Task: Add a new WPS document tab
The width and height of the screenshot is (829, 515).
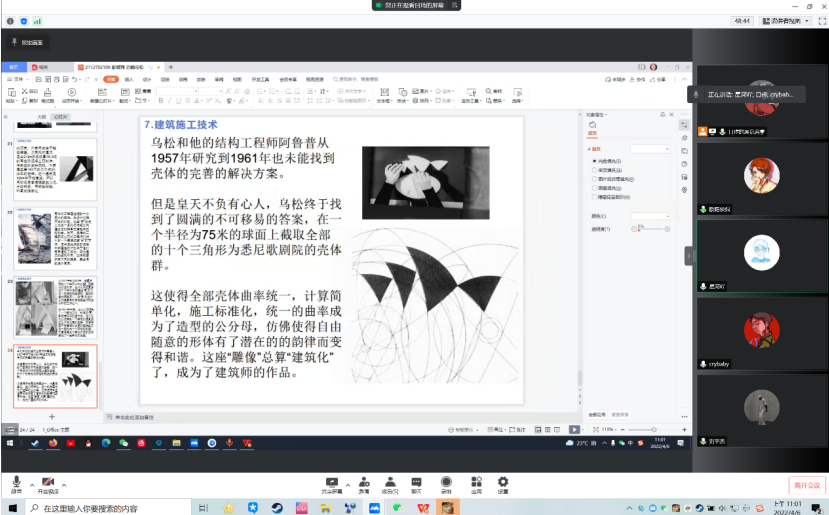Action: [x=170, y=67]
